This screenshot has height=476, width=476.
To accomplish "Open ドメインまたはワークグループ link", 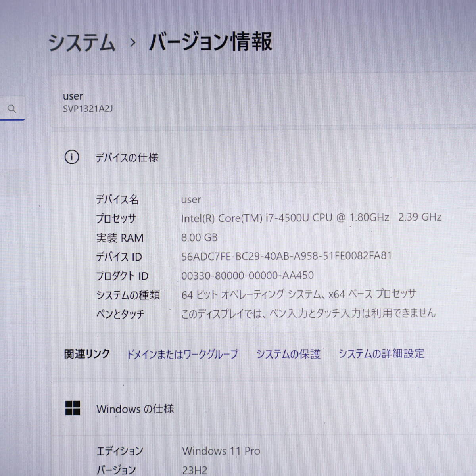I will [182, 354].
